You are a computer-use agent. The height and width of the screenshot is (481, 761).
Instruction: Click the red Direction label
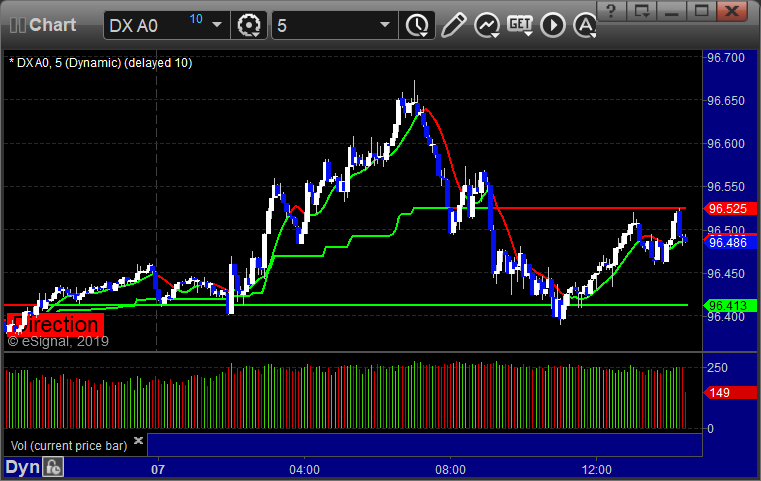54,325
